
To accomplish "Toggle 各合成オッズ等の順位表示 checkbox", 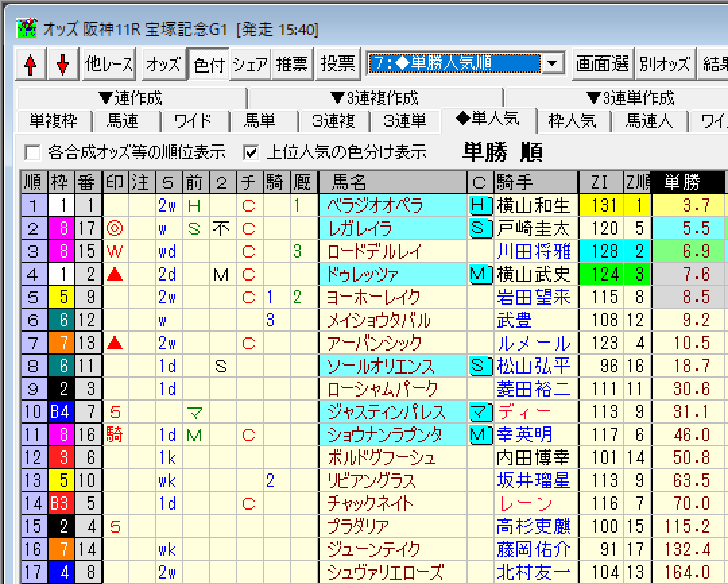I will coord(32,152).
